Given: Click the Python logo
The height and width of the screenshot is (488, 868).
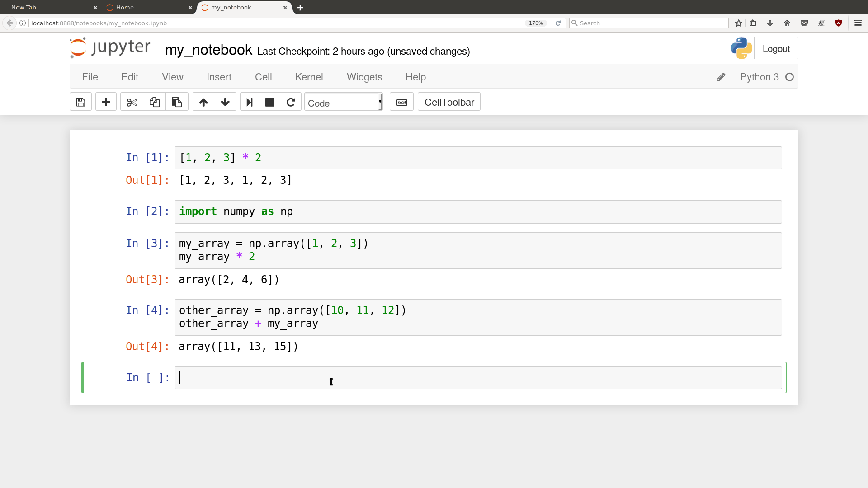Looking at the screenshot, I should point(741,48).
